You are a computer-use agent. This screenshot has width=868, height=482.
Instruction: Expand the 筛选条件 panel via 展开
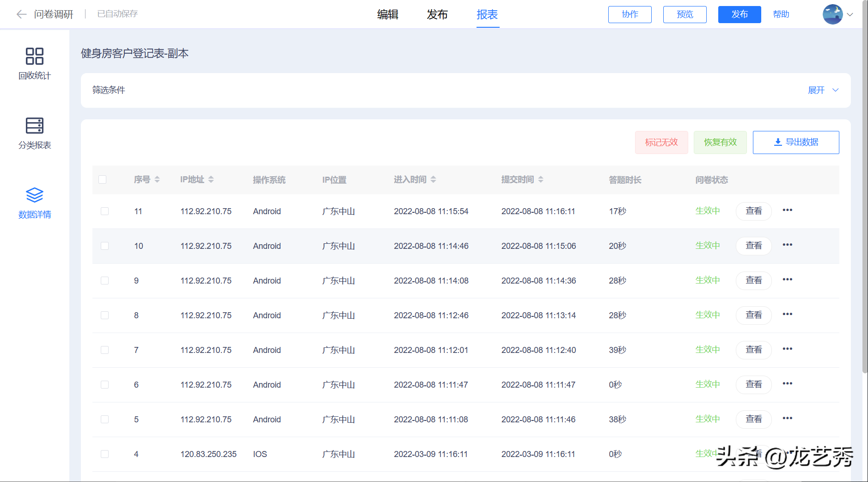[x=823, y=90]
